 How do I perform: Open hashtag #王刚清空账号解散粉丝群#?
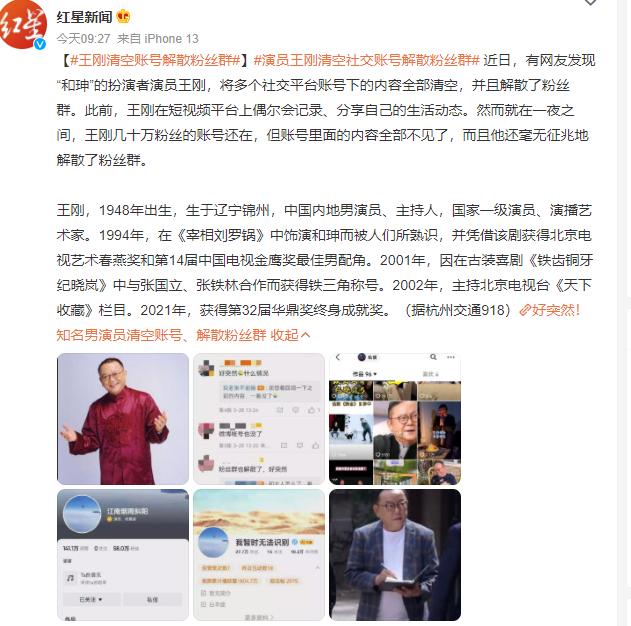point(155,60)
